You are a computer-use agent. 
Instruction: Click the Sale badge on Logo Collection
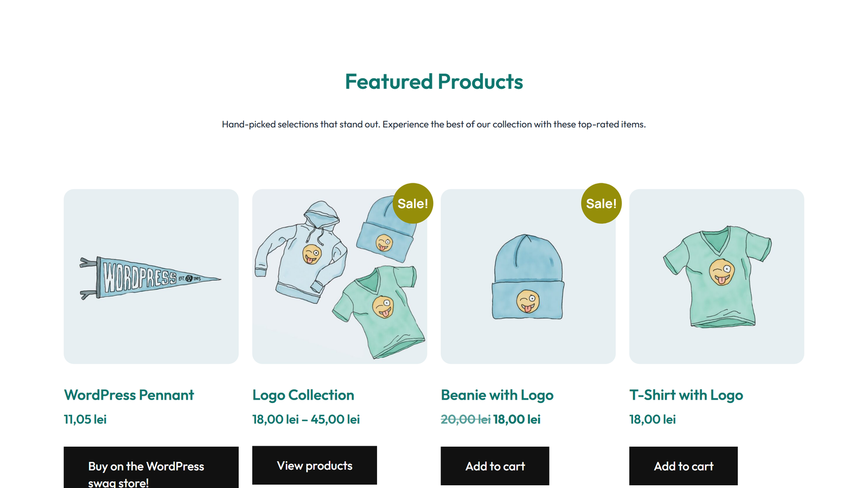pyautogui.click(x=412, y=203)
